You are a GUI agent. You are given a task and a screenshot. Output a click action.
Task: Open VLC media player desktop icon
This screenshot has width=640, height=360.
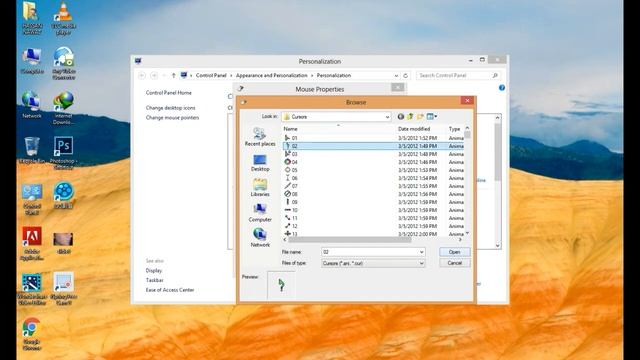(x=63, y=18)
